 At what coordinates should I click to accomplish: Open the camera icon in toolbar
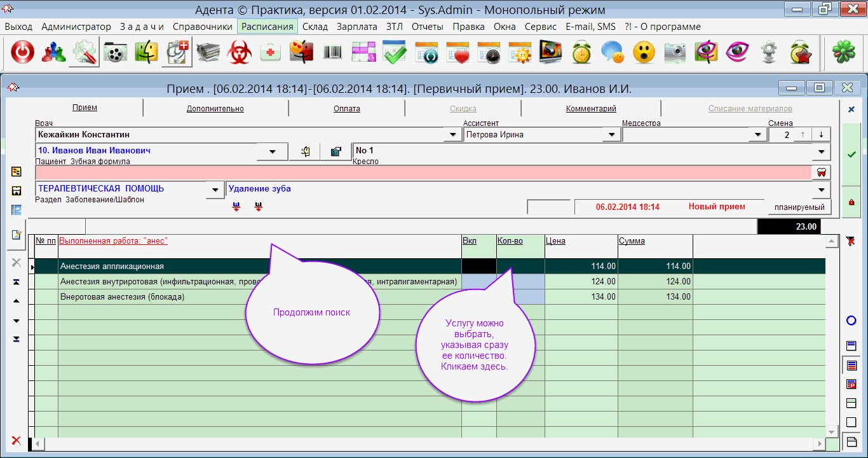675,53
